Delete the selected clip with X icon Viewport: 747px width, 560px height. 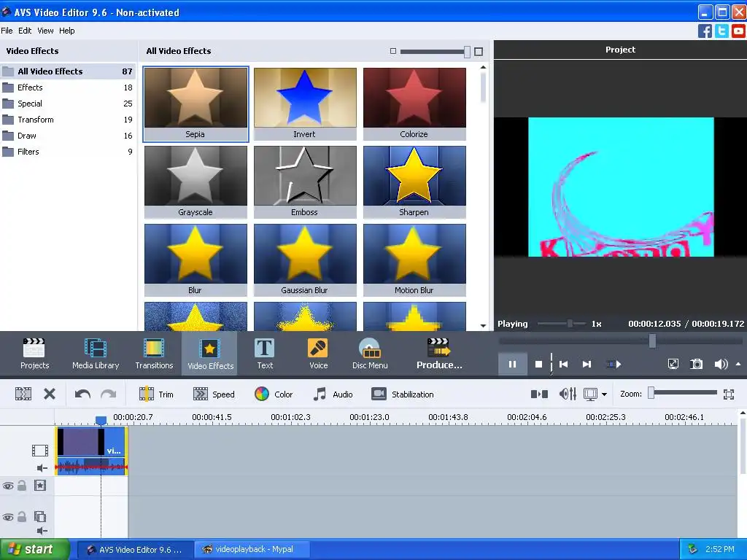pos(50,394)
